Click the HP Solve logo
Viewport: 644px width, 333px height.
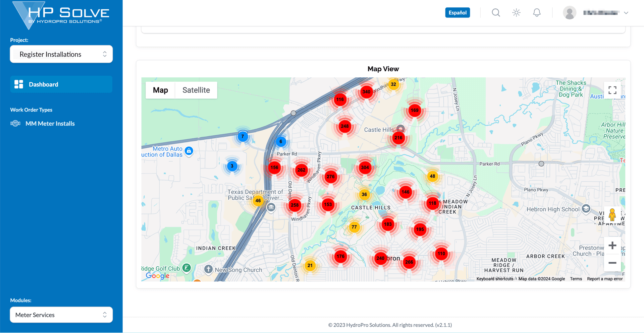[x=60, y=14]
